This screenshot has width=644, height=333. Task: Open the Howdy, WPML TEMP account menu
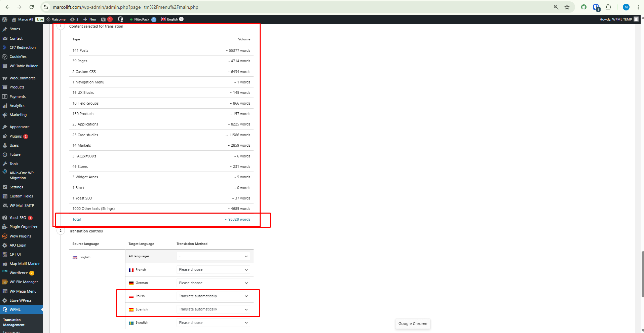pos(619,20)
